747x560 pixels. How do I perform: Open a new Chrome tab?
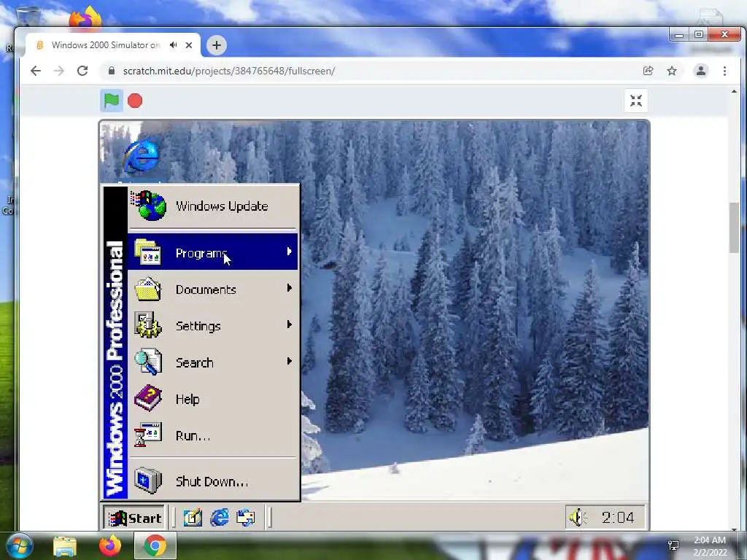[217, 45]
